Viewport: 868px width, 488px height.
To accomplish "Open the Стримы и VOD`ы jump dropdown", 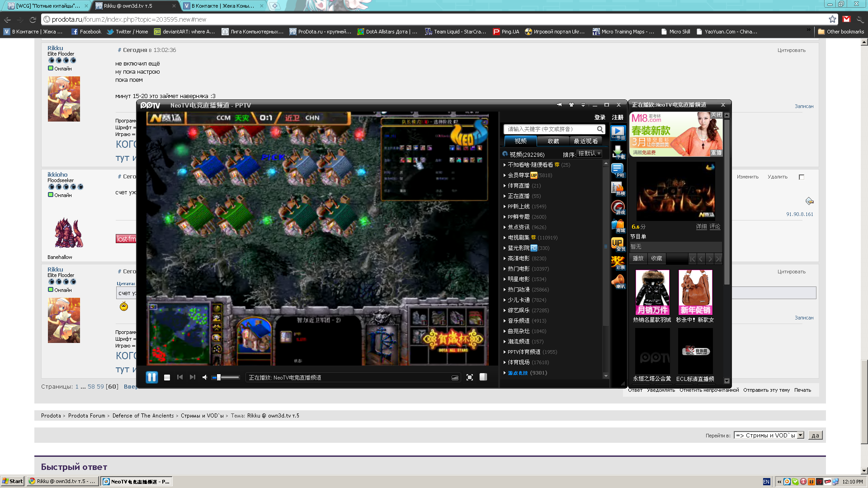I will (x=769, y=435).
